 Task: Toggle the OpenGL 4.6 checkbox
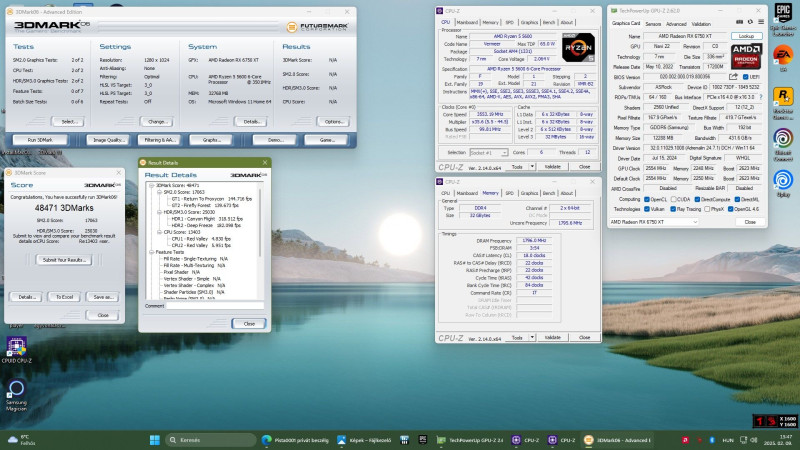(730, 209)
